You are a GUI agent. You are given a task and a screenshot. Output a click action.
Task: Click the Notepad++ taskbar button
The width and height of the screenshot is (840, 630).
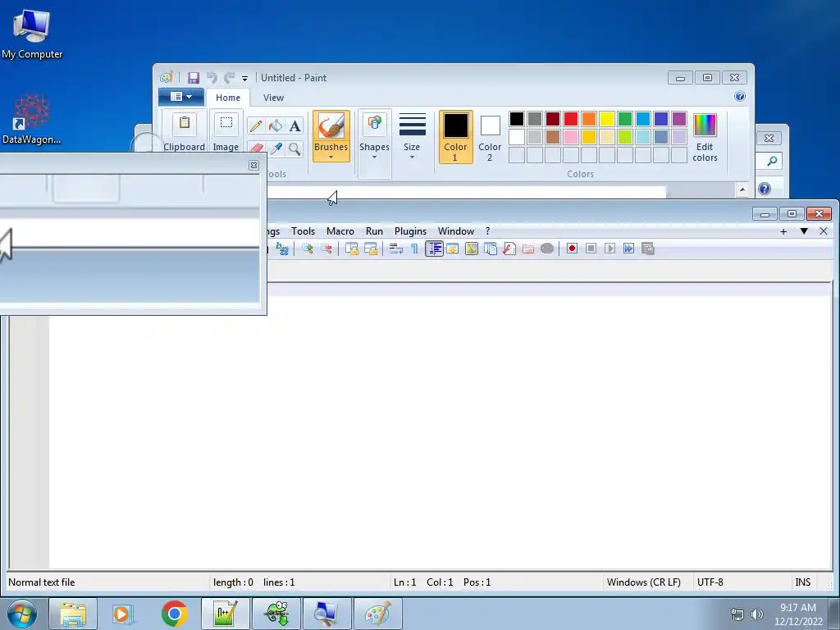(x=225, y=614)
